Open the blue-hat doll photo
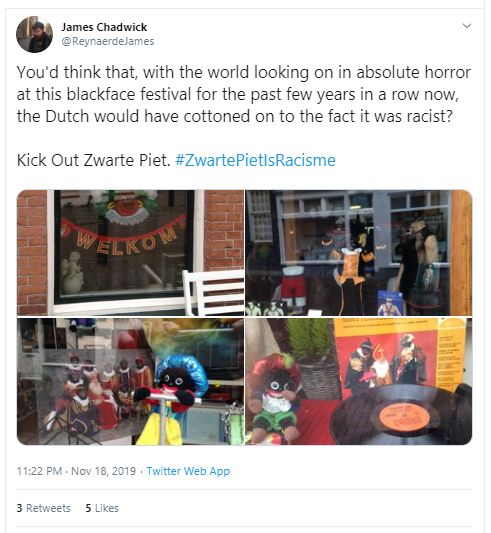Image resolution: width=491 pixels, height=533 pixels. [131, 381]
